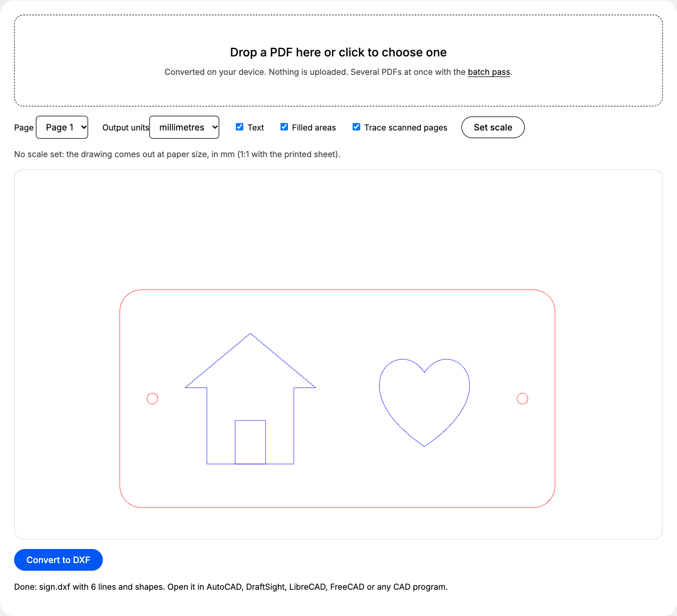The height and width of the screenshot is (616, 677).
Task: Open the batch pass link
Action: pyautogui.click(x=489, y=72)
